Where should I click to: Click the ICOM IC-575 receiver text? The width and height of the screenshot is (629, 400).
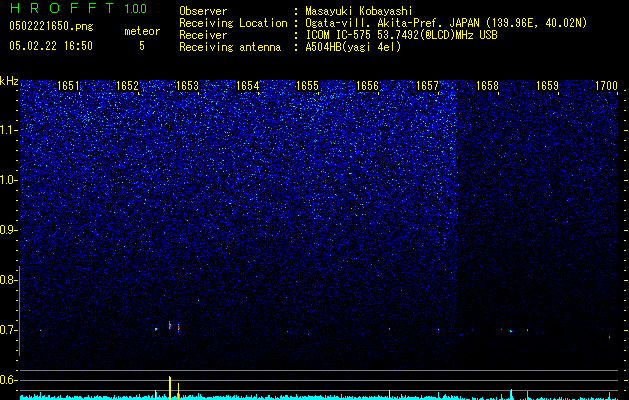(401, 35)
